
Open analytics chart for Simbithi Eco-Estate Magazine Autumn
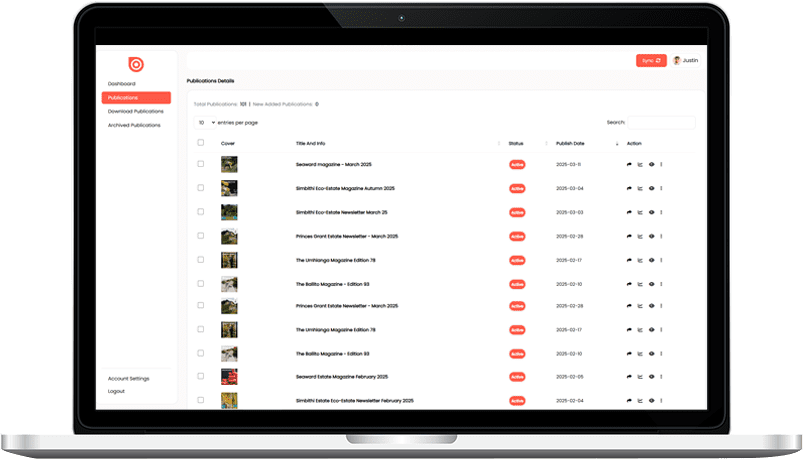pyautogui.click(x=640, y=188)
